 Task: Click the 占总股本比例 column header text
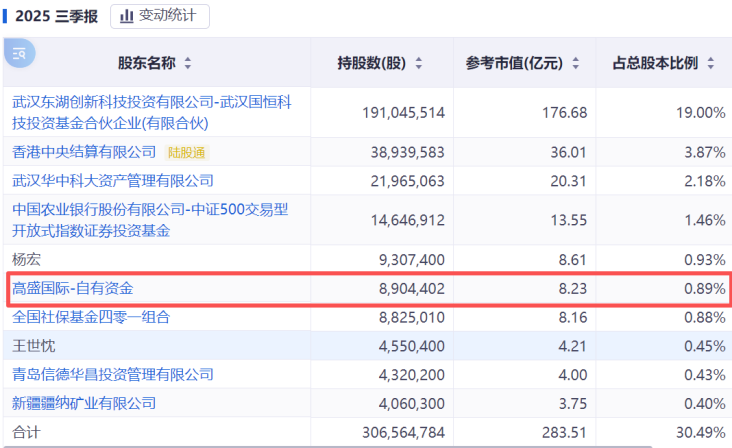(x=655, y=63)
